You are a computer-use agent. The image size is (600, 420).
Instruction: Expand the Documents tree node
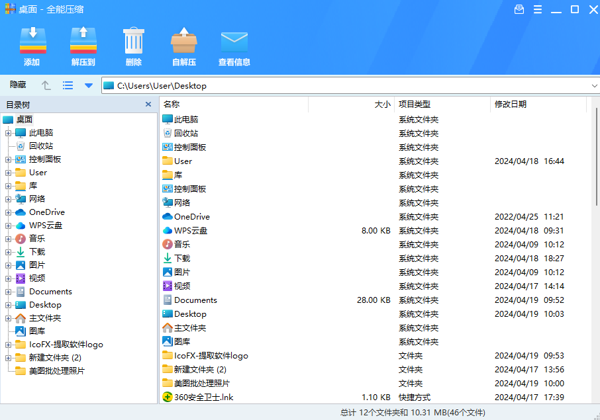click(8, 292)
